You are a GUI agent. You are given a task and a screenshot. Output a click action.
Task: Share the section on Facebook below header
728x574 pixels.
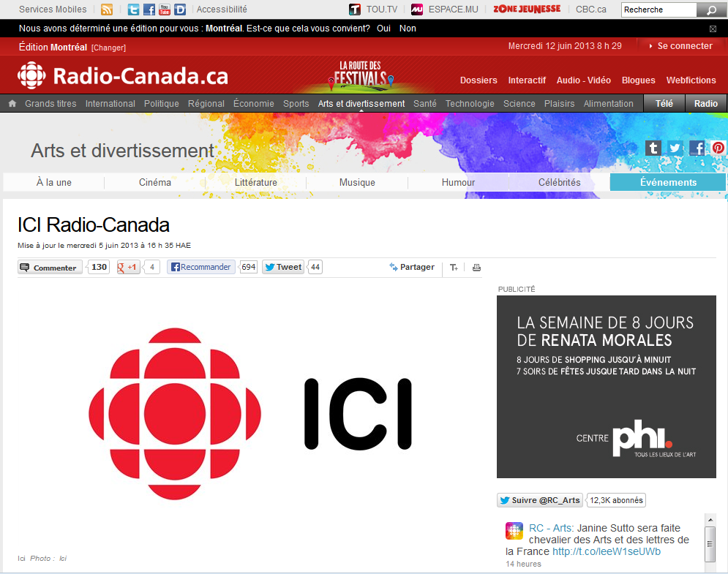pos(697,148)
